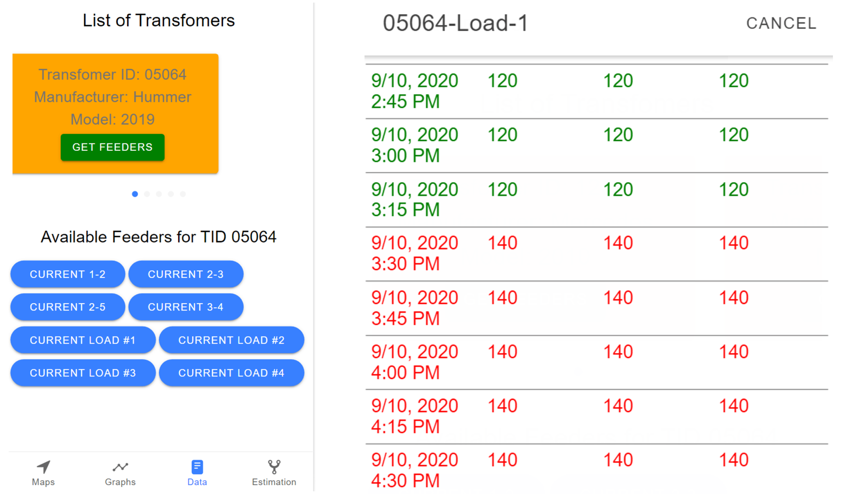Select the Current 1-2 feeder
This screenshot has height=504, width=846.
pos(68,275)
